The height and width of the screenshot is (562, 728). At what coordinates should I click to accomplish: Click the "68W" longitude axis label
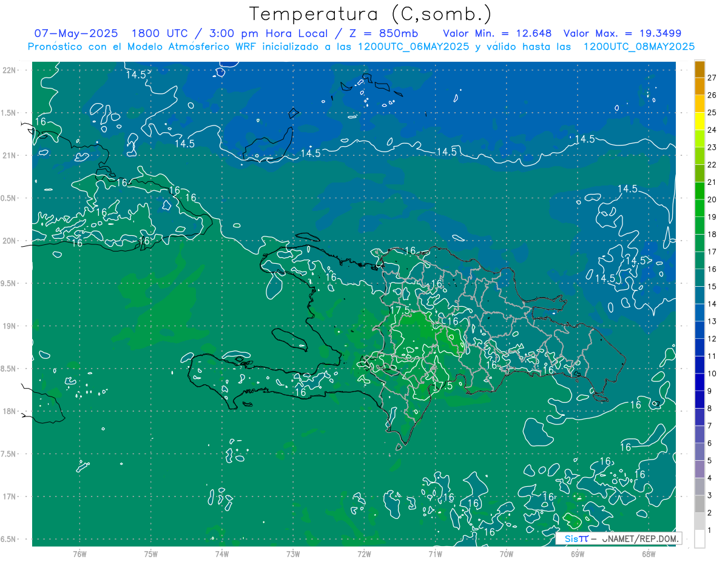(649, 554)
